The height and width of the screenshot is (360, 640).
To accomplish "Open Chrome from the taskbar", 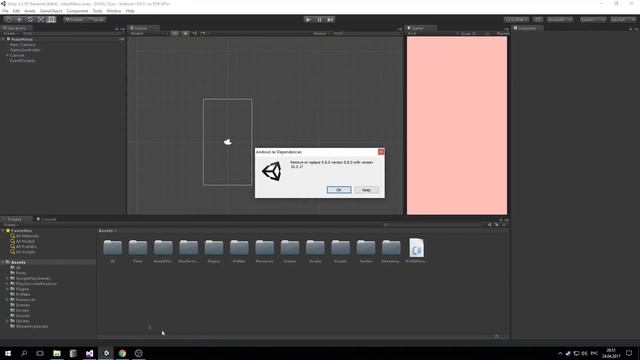I will coord(122,353).
